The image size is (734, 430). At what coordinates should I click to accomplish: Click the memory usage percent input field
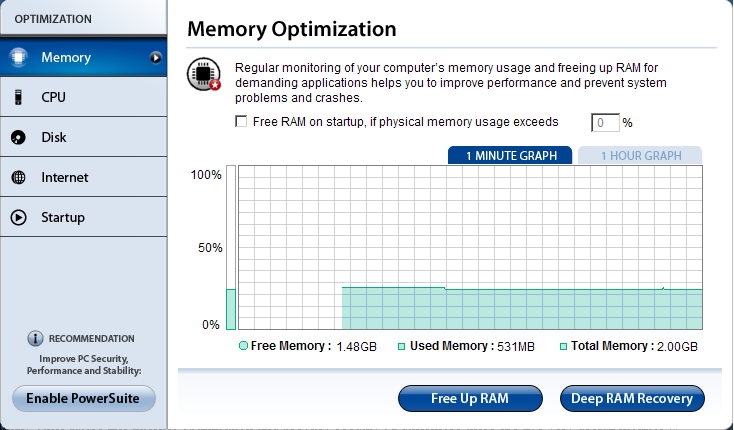(x=605, y=123)
